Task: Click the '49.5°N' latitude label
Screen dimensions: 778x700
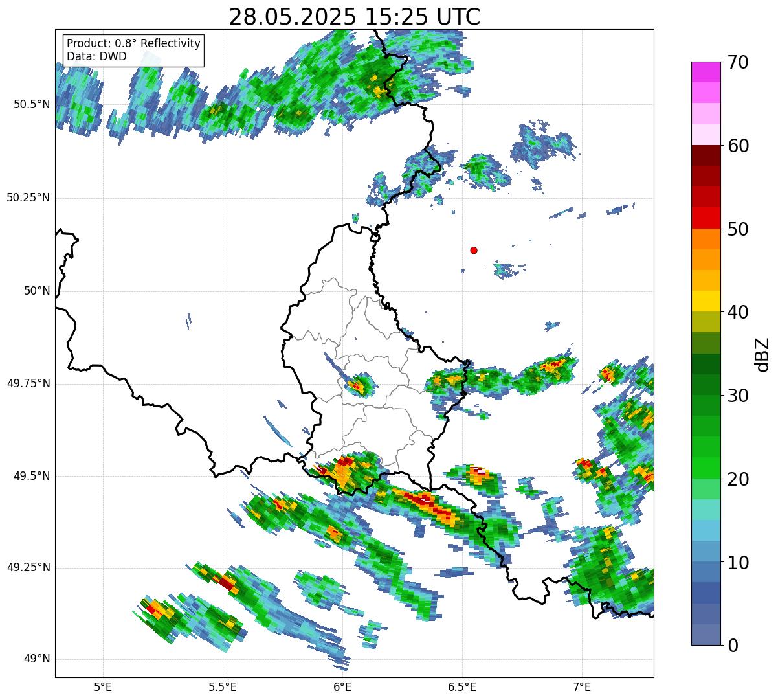Action: (x=32, y=476)
